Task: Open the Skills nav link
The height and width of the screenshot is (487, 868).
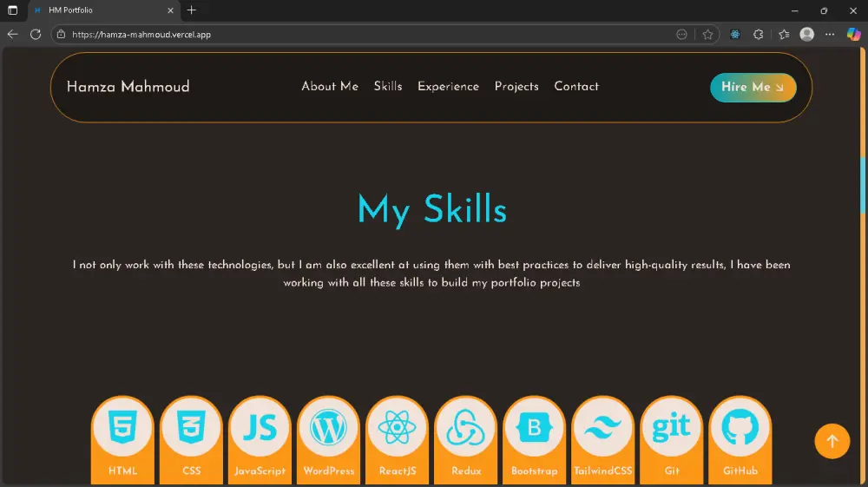Action: pyautogui.click(x=387, y=87)
